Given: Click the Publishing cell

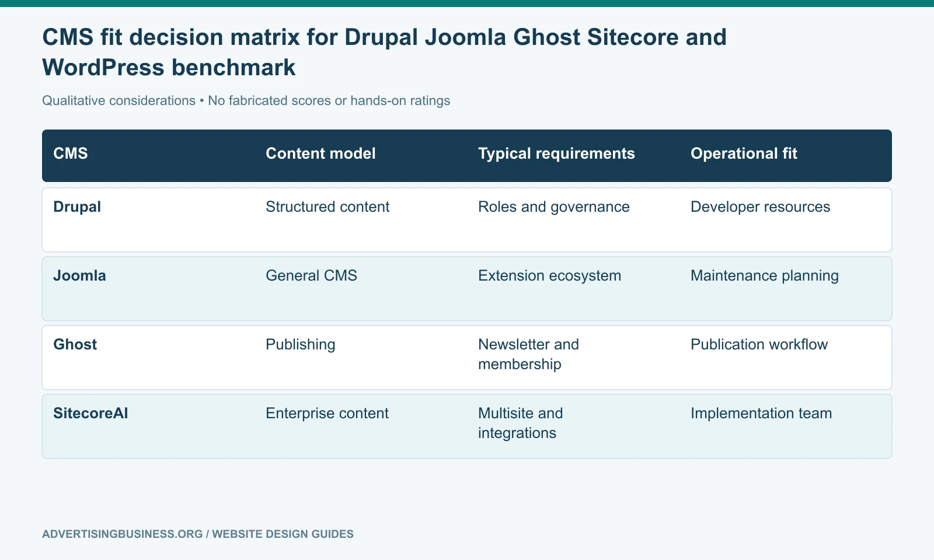Looking at the screenshot, I should pos(300,345).
